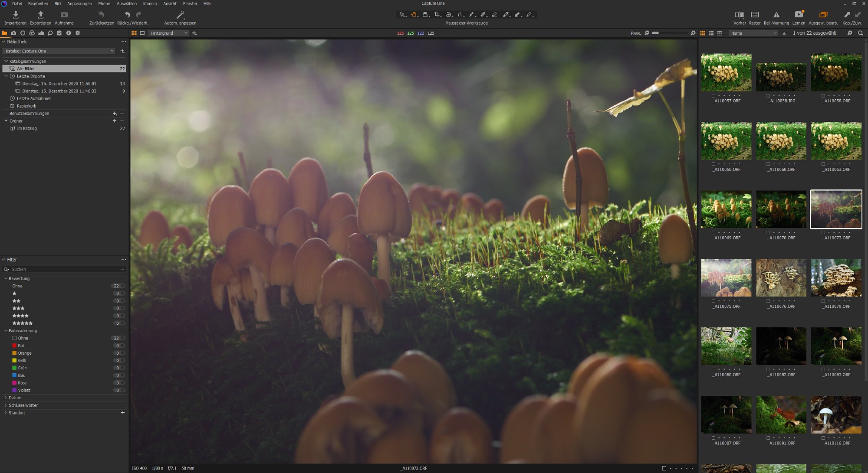Open the Lernen icon
This screenshot has height=473, width=868.
pos(799,15)
